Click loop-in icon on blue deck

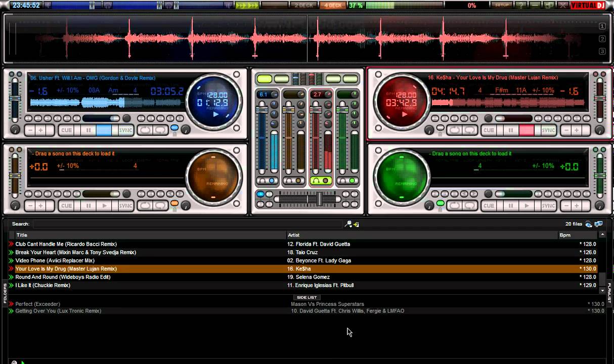pyautogui.click(x=146, y=130)
